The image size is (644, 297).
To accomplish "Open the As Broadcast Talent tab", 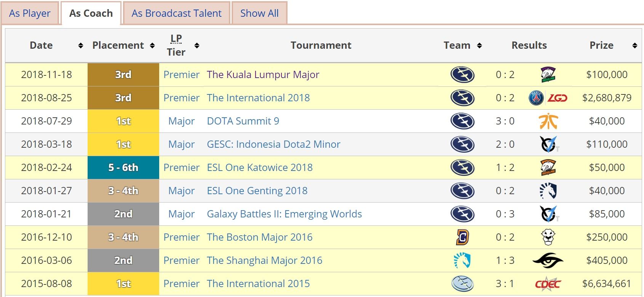I will (x=176, y=13).
